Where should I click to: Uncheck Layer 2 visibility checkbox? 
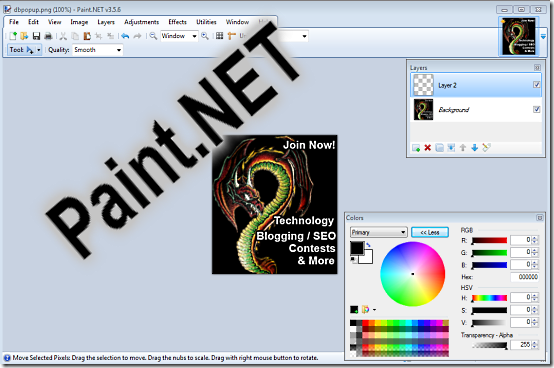[536, 85]
